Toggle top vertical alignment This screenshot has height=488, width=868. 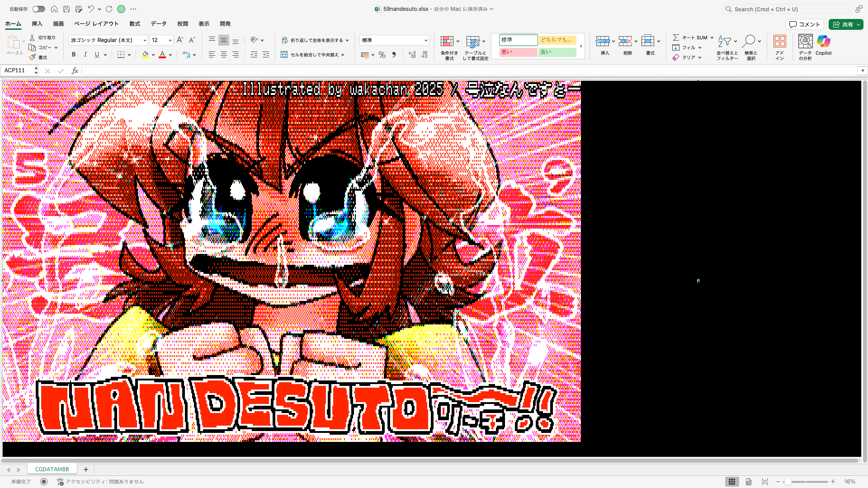click(x=212, y=40)
